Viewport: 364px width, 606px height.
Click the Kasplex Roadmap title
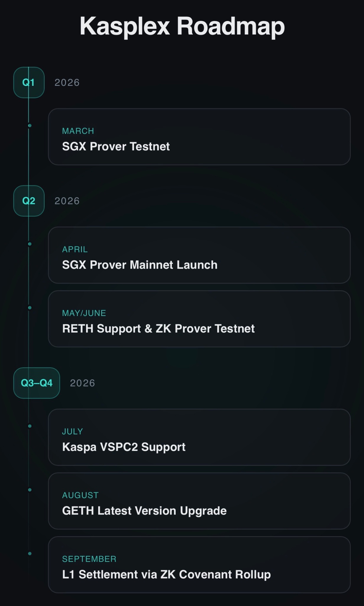pos(182,26)
